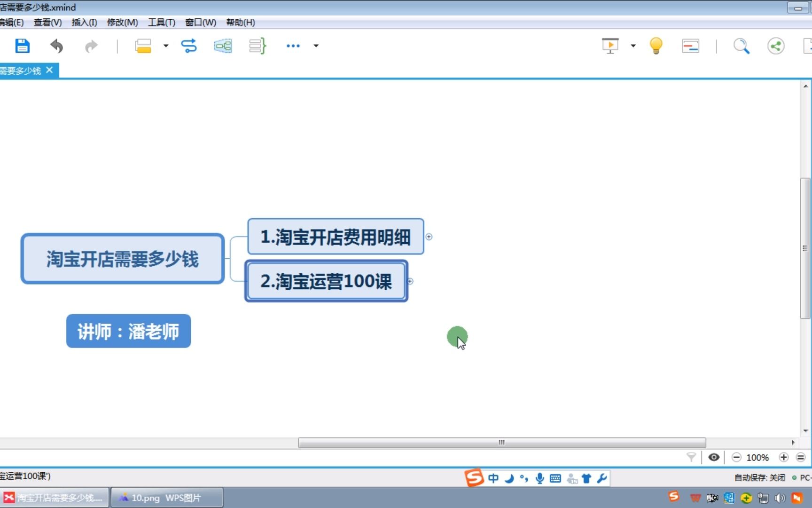Insert a new topic with the yellow topic icon
The image size is (812, 508).
(x=143, y=46)
